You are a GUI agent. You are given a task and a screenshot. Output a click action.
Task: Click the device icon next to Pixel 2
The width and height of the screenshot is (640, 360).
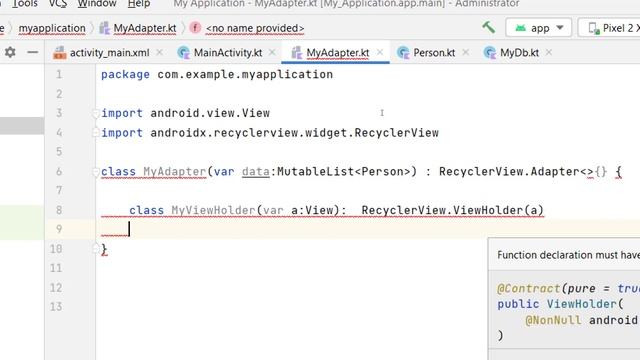(594, 28)
